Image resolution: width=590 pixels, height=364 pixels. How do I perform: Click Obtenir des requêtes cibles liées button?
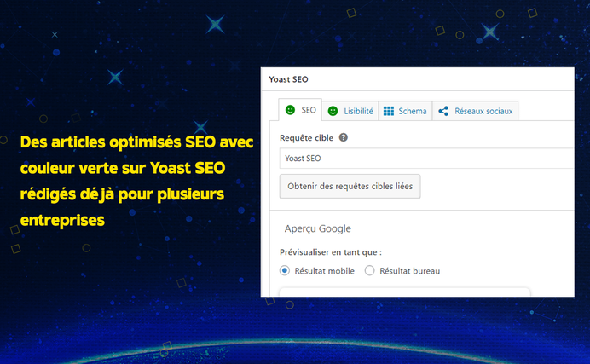click(350, 186)
